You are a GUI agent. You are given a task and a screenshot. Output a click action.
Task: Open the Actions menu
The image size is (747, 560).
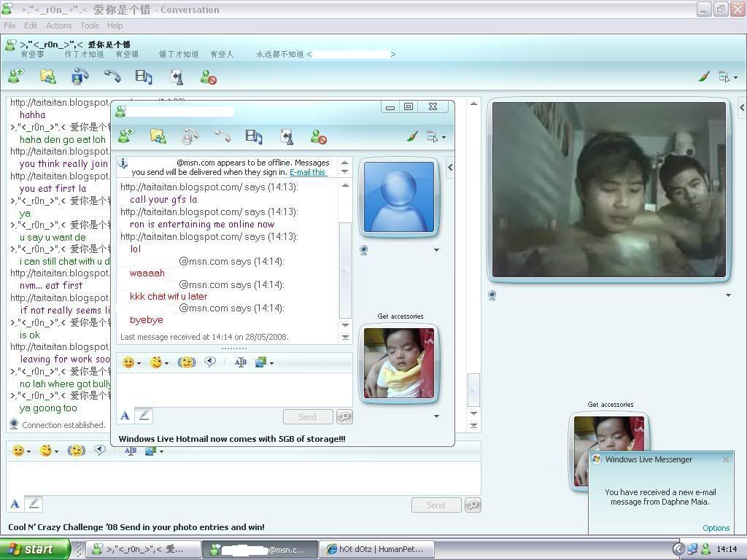[x=59, y=26]
